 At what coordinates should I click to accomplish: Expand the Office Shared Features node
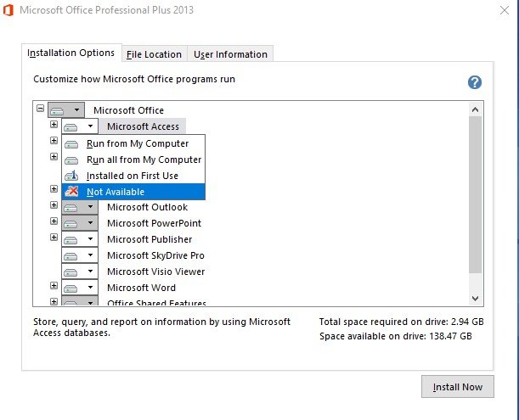[x=54, y=301]
